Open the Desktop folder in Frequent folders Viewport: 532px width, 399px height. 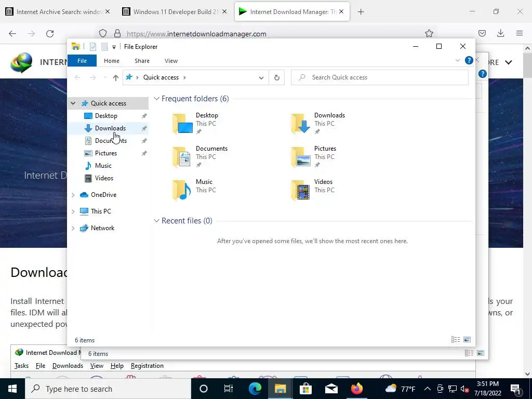click(195, 124)
